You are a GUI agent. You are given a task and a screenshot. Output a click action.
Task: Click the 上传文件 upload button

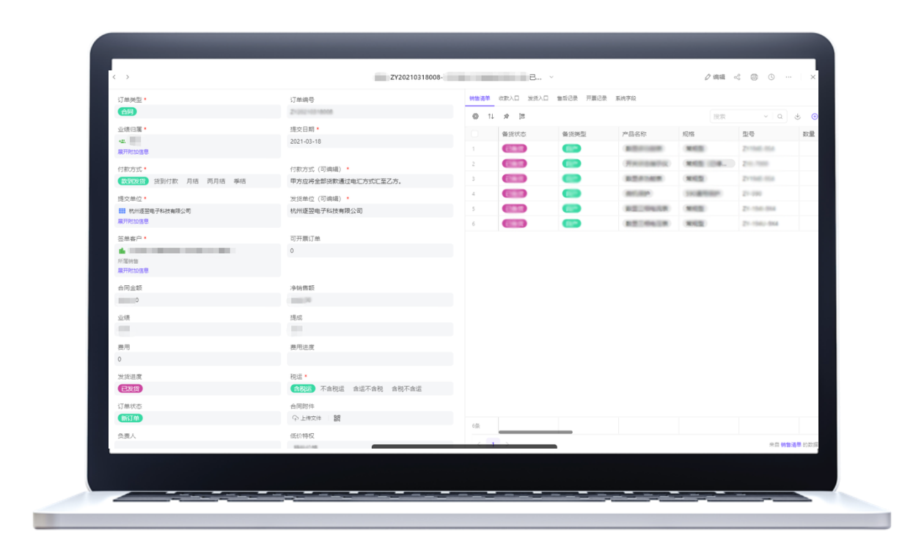[307, 419]
